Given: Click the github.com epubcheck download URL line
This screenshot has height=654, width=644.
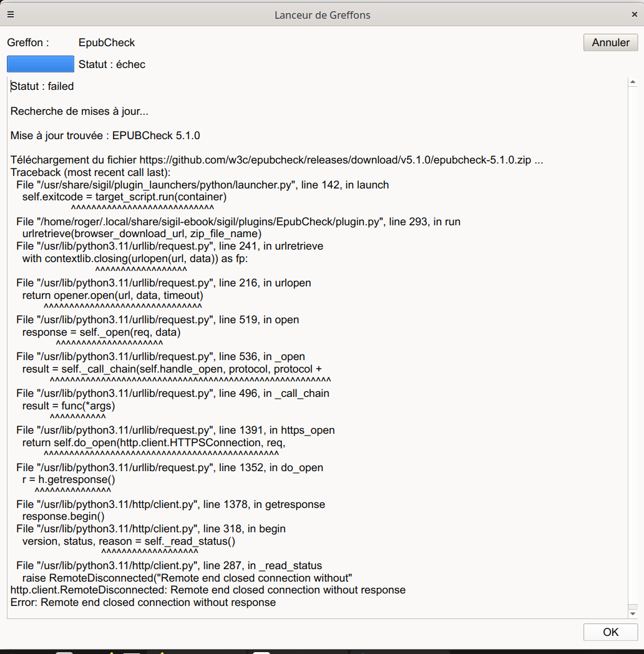Looking at the screenshot, I should point(276,160).
